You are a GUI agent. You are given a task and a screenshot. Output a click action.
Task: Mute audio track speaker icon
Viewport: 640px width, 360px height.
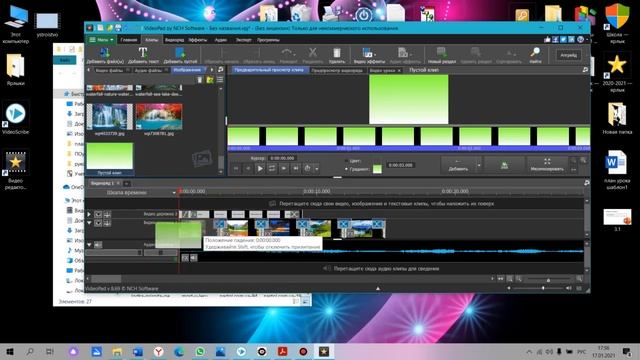coord(98,244)
